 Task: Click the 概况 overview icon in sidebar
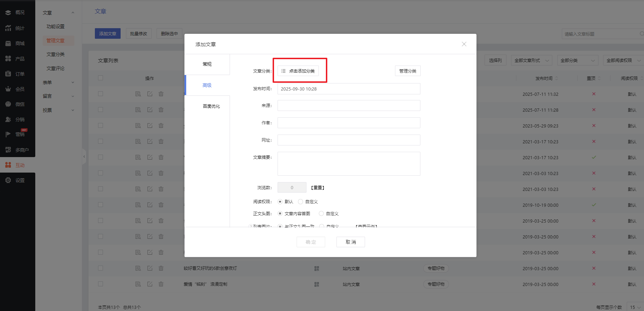point(8,12)
